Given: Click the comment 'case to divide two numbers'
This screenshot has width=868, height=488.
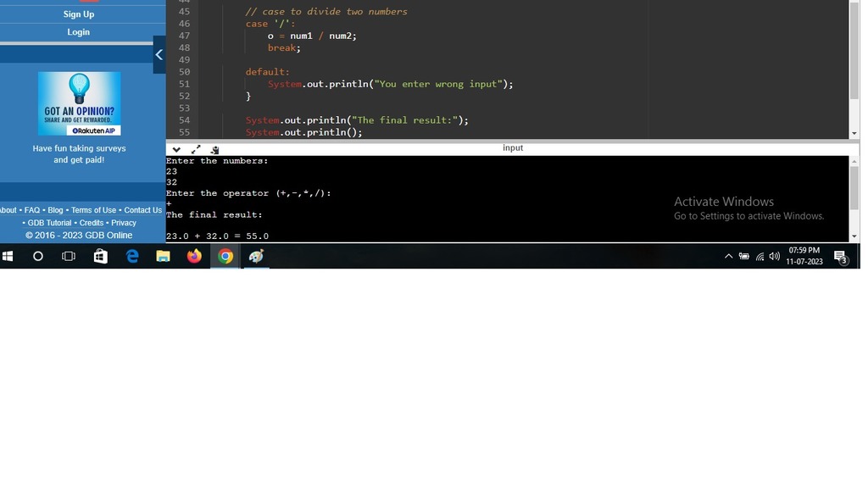Looking at the screenshot, I should [x=326, y=12].
